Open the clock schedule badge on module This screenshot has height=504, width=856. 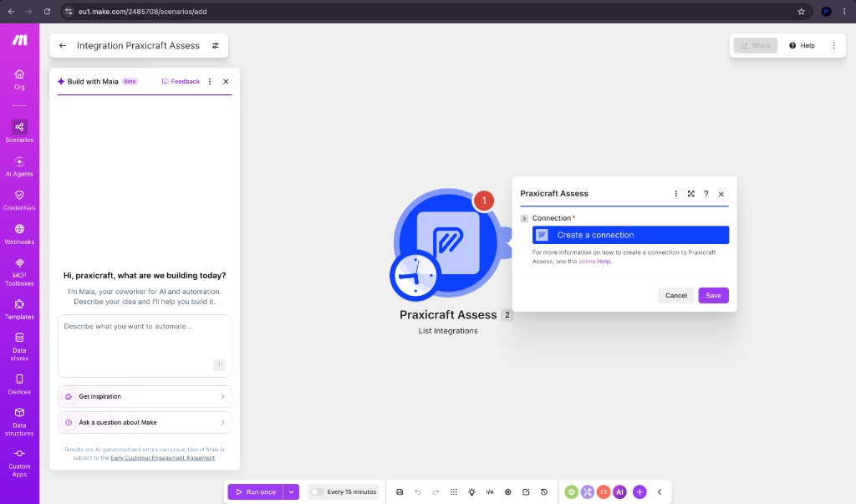(415, 276)
